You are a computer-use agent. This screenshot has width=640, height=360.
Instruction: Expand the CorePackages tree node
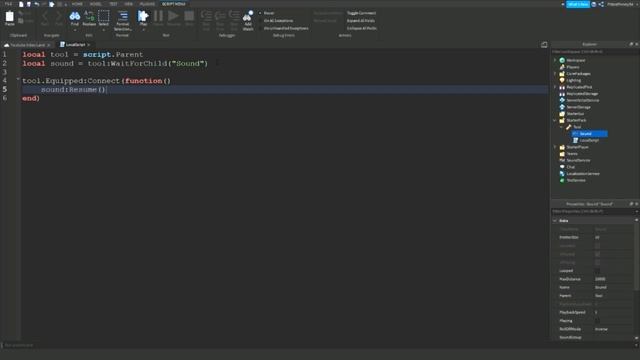[x=555, y=74]
